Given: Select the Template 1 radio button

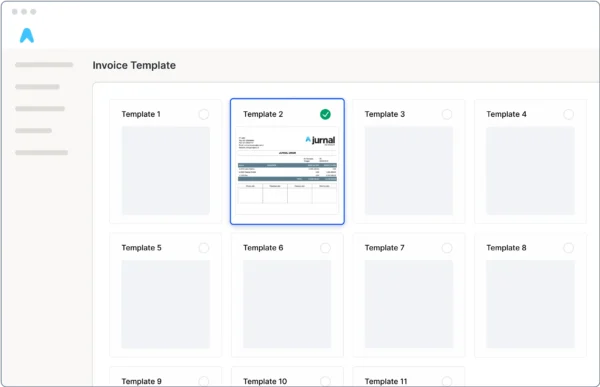Looking at the screenshot, I should pyautogui.click(x=204, y=114).
